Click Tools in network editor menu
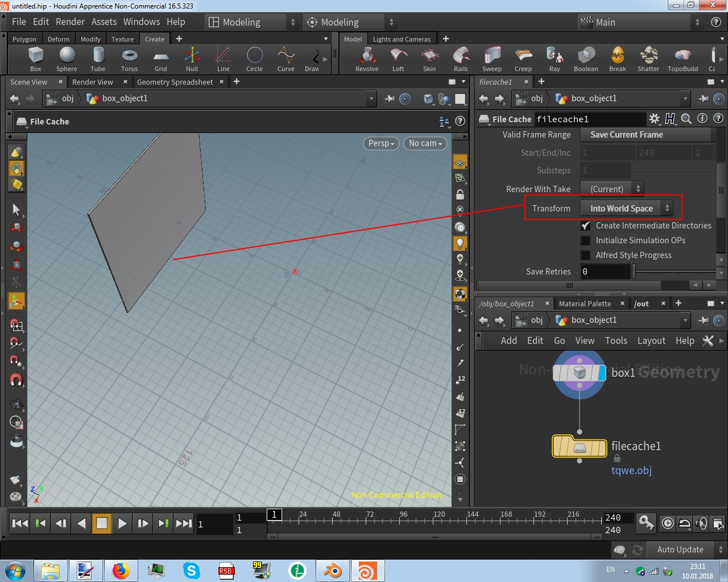Screen dimensions: 728x582 [616, 340]
